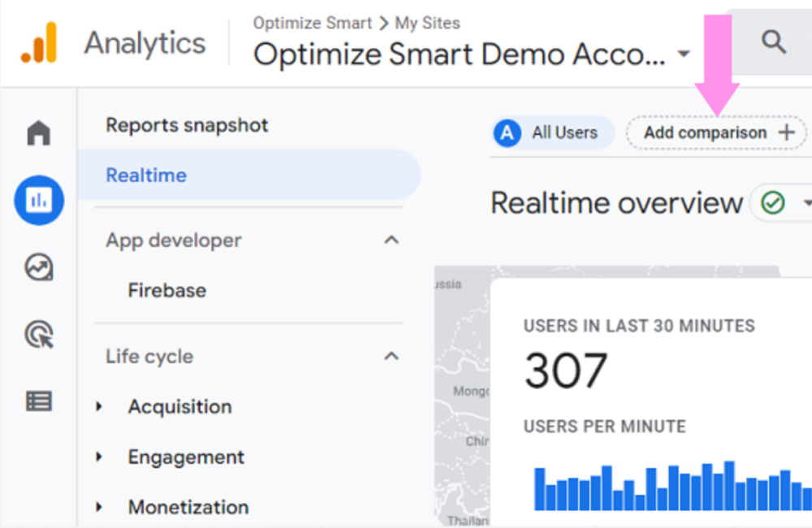
Task: Click the Google Analytics logo
Action: pyautogui.click(x=39, y=43)
